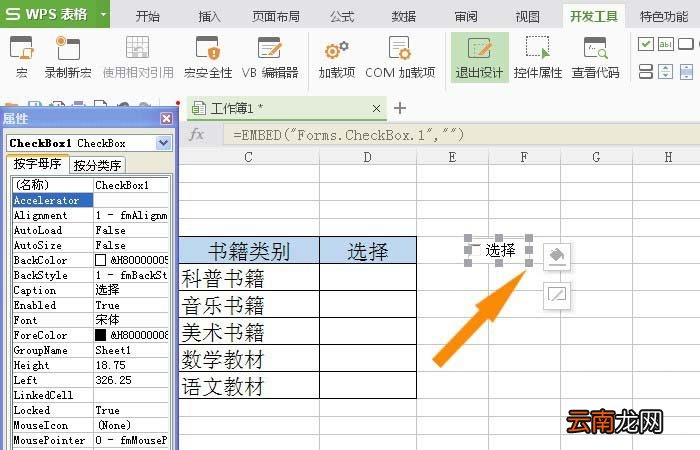The image size is (700, 450).
Task: Click the ForeColor black color swatch
Action: pyautogui.click(x=100, y=335)
